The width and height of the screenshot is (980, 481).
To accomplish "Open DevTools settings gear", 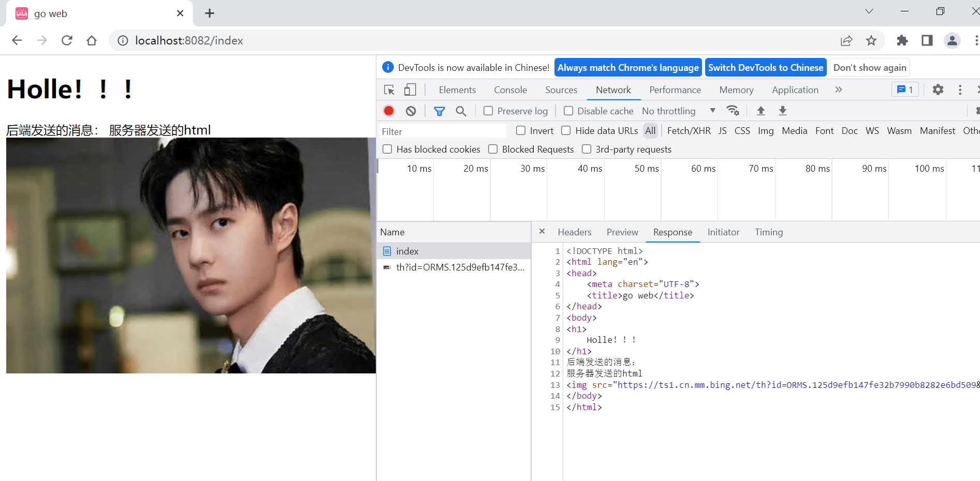I will click(x=938, y=89).
